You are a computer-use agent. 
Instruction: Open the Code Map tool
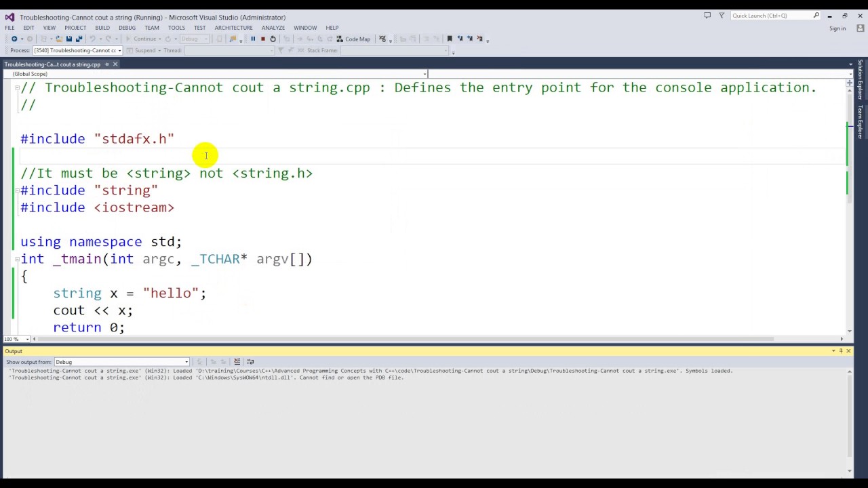tap(353, 39)
